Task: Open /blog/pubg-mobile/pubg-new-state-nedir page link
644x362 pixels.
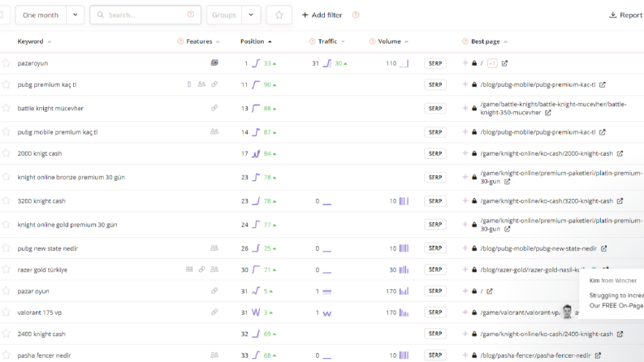Action: pyautogui.click(x=538, y=248)
